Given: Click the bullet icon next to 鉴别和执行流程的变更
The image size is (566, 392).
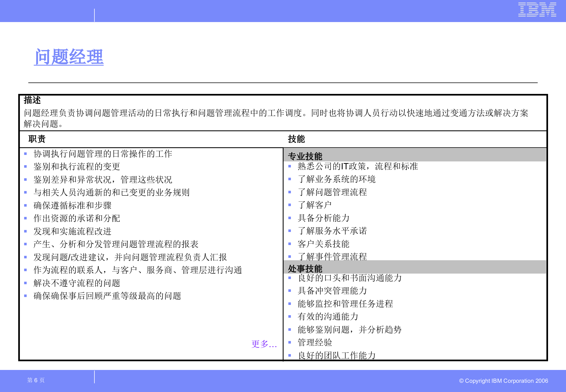Looking at the screenshot, I should click(25, 167).
